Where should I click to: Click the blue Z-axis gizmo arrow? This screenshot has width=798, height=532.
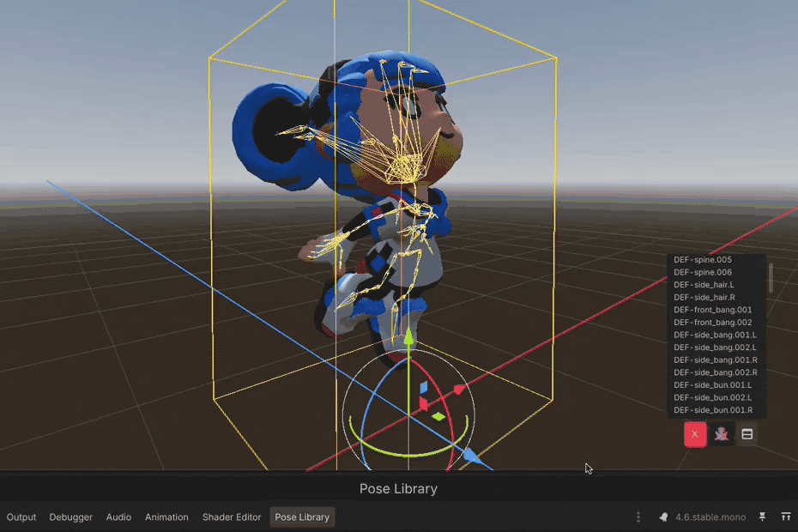pos(472,456)
